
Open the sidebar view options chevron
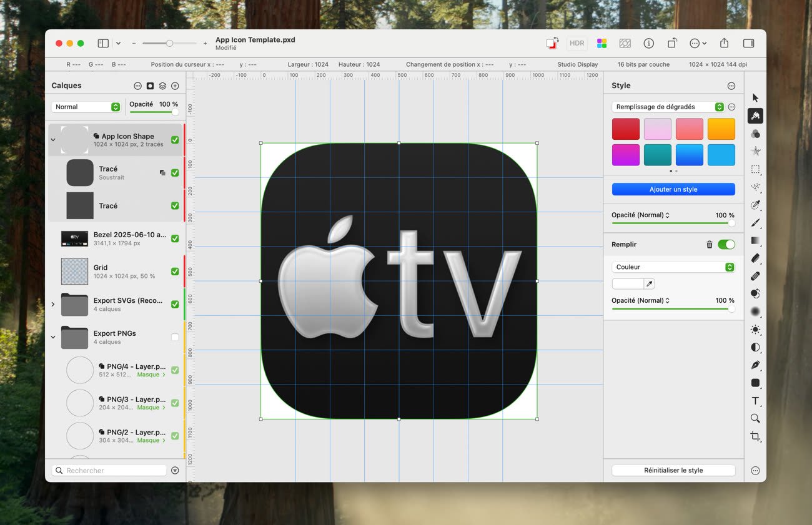(118, 43)
